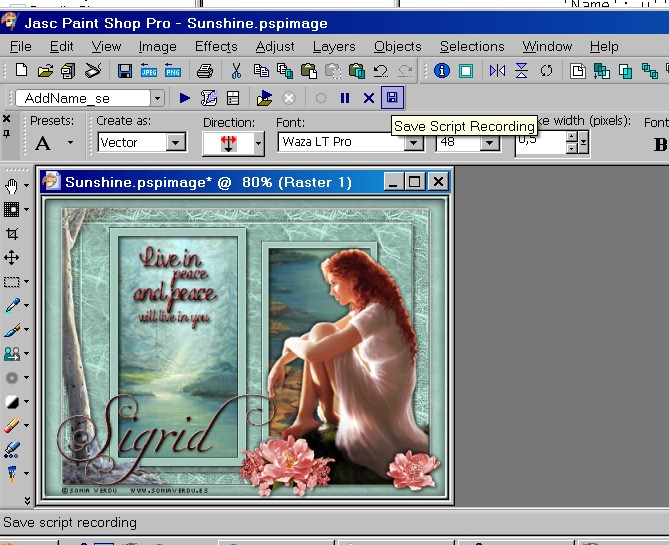Toggle the script Execution Mode icon

pos(233,99)
